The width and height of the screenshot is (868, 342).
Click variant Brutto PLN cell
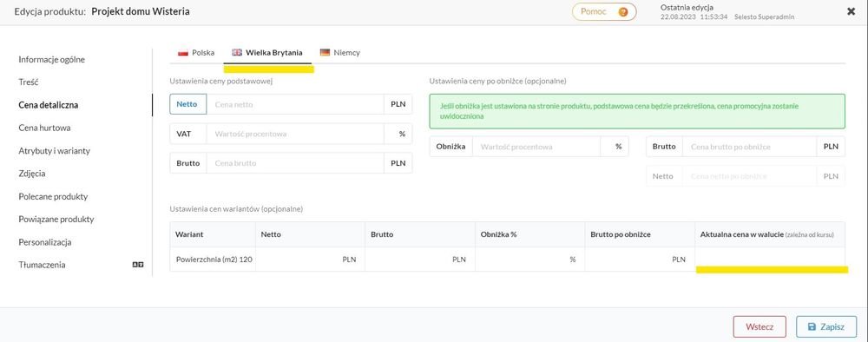419,259
